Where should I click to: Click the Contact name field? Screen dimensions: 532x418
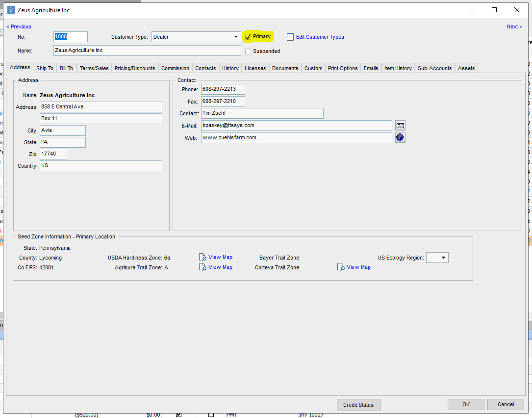click(262, 113)
